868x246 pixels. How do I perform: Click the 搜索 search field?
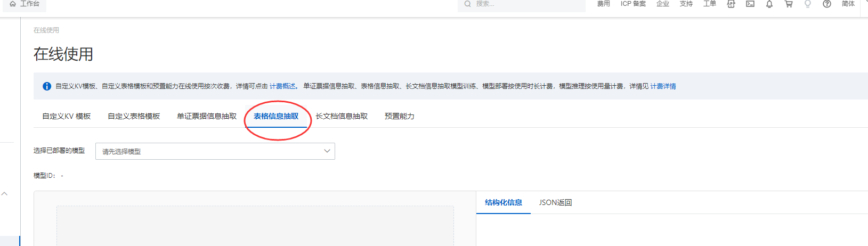(x=522, y=4)
